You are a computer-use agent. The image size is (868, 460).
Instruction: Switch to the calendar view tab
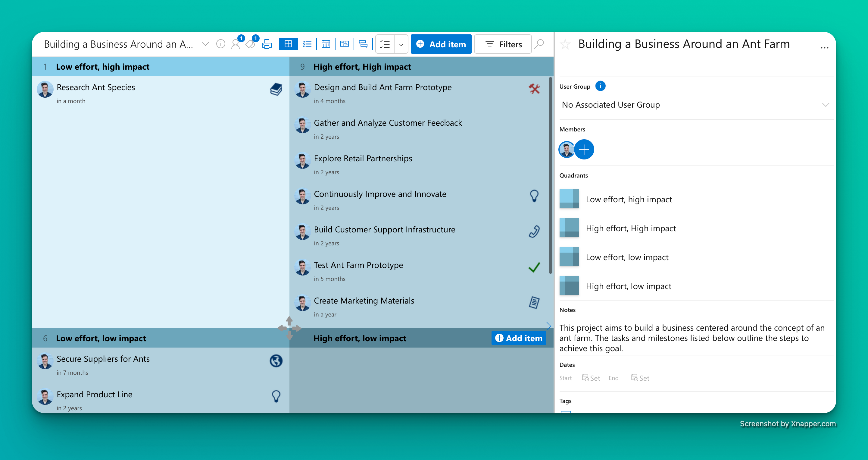point(326,44)
